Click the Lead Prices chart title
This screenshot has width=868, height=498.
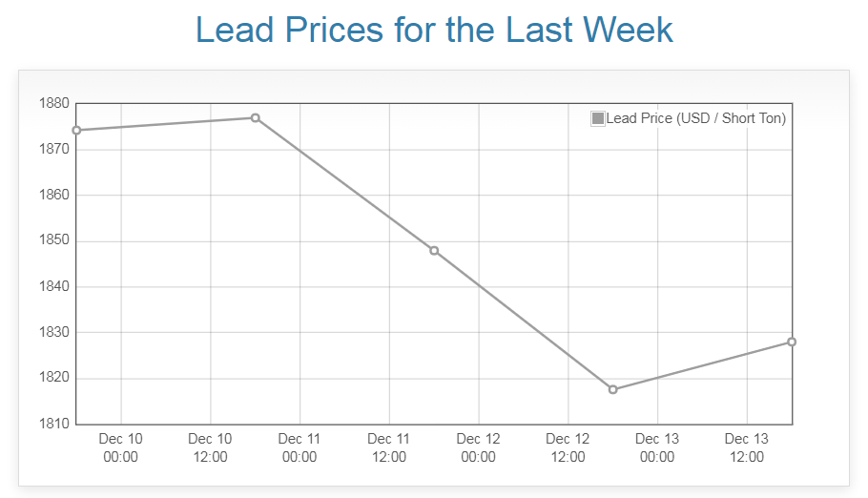(434, 30)
